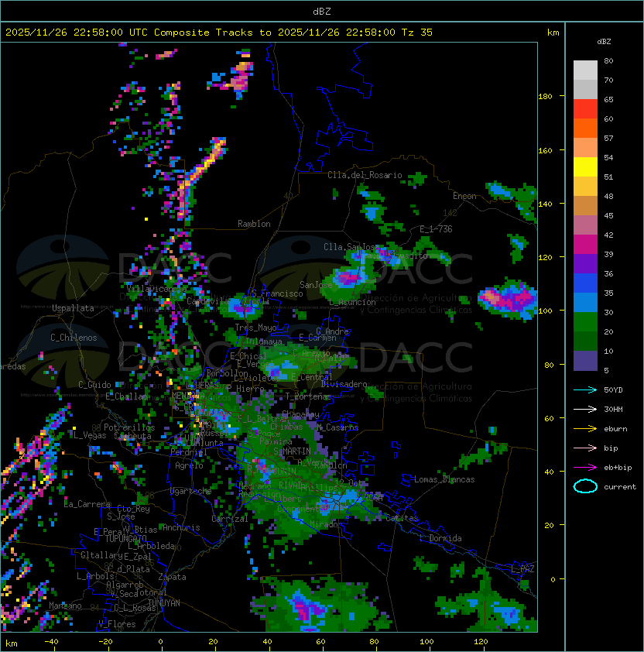
Task: Click the pink bip track arrow icon
Action: [585, 448]
